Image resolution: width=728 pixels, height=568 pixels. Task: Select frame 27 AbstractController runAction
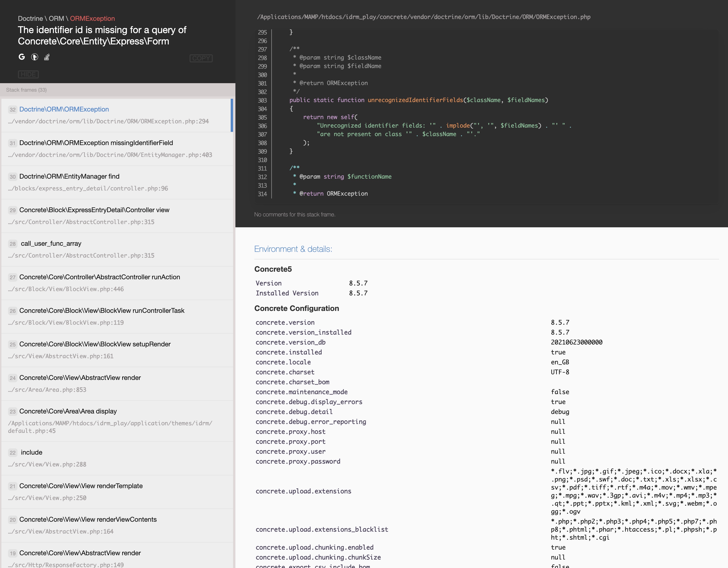click(x=117, y=283)
